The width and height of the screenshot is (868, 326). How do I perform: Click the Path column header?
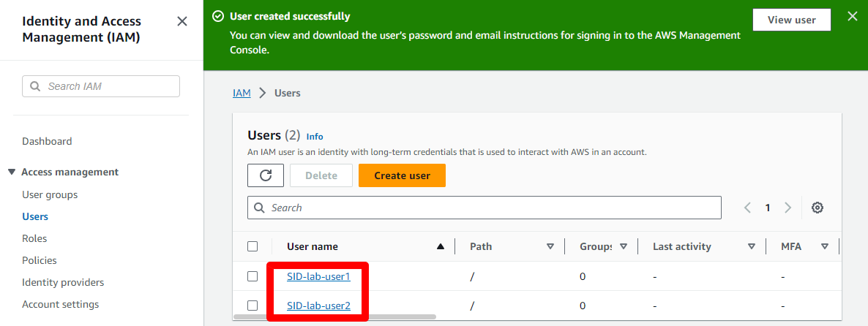(x=481, y=246)
